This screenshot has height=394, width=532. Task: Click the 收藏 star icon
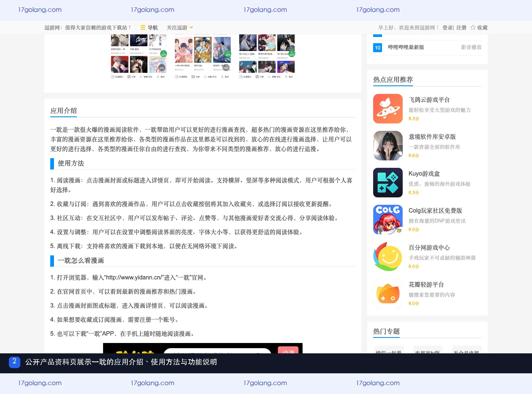pyautogui.click(x=473, y=27)
